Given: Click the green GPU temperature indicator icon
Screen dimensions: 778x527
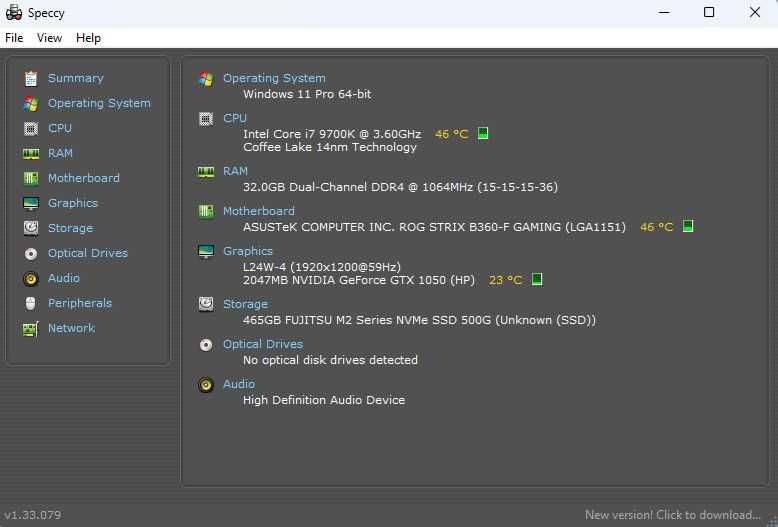Looking at the screenshot, I should pyautogui.click(x=537, y=279).
